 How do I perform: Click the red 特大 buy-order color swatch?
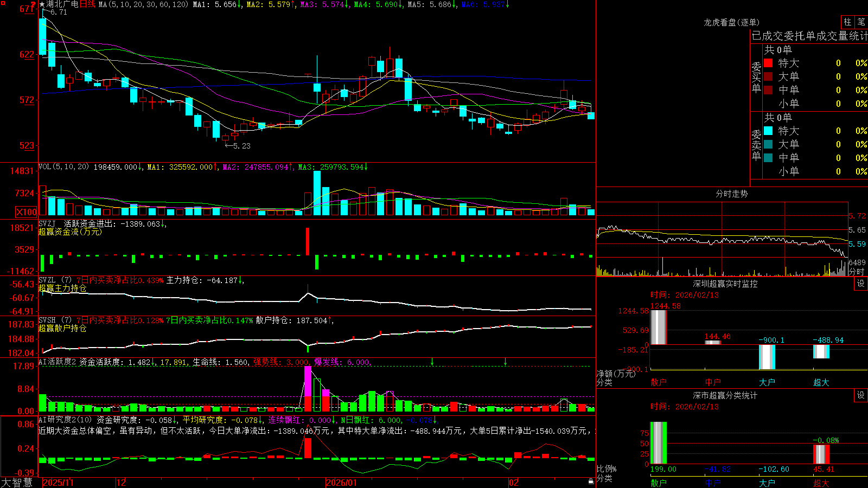click(768, 63)
